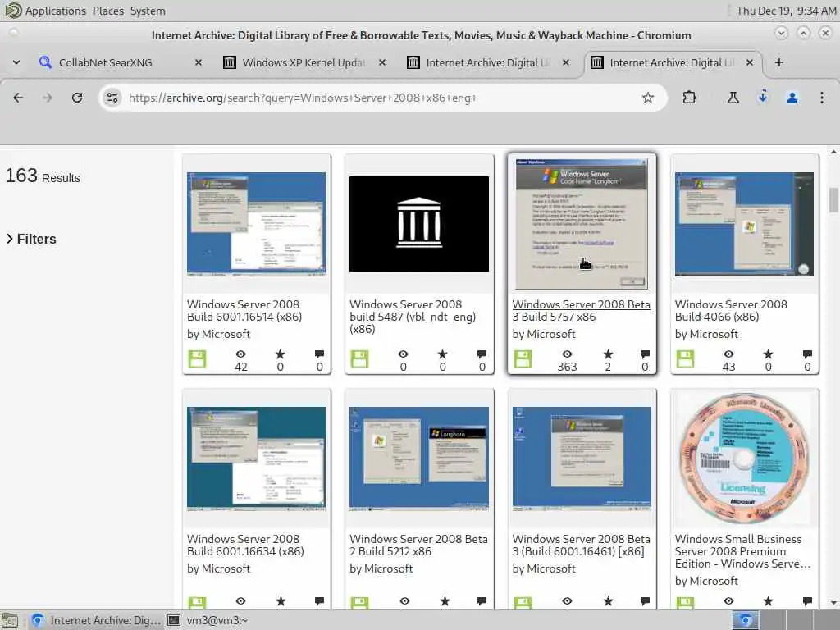Switch to Windows XP Kernel Update tab

coord(304,62)
